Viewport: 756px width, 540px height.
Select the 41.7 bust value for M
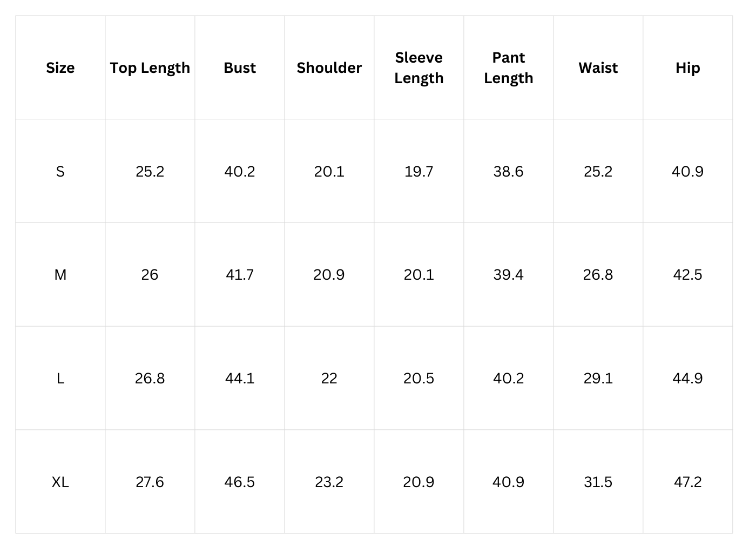click(239, 275)
